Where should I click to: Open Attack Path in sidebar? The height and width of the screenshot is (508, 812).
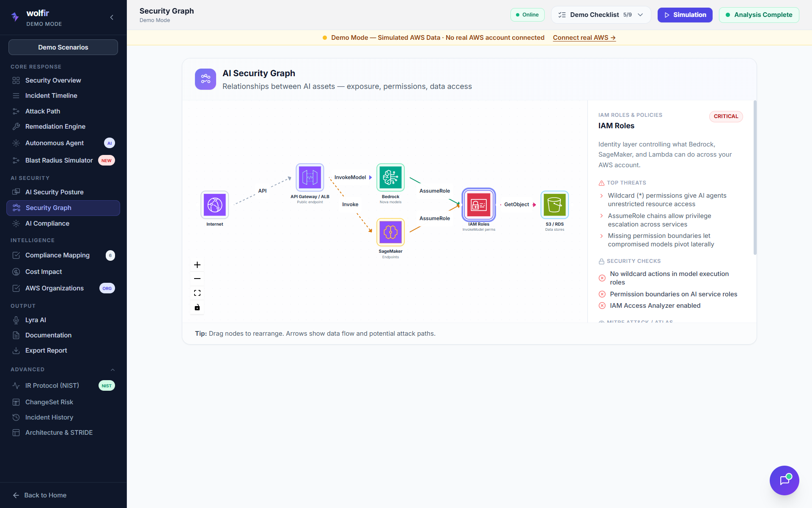[43, 111]
